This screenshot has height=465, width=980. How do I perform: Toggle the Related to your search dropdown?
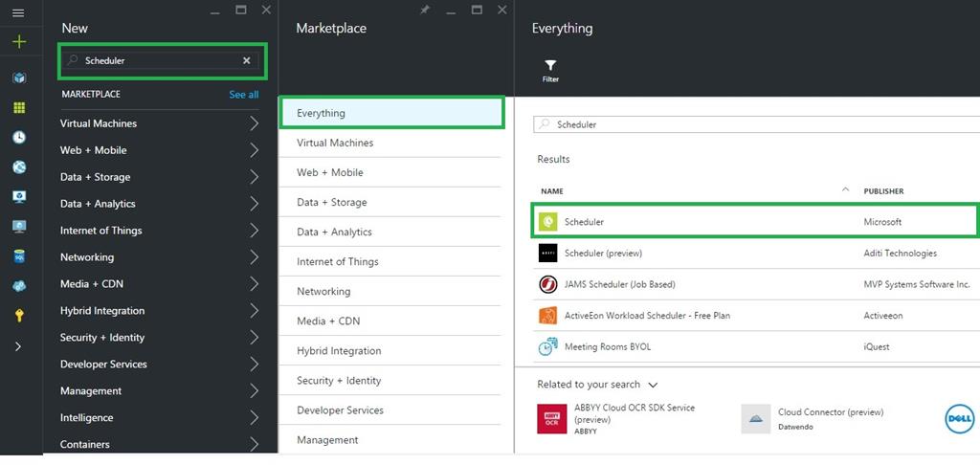pos(653,385)
